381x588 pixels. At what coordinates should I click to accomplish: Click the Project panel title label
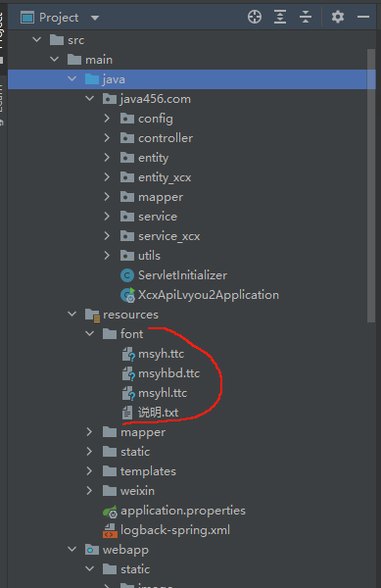[x=59, y=18]
